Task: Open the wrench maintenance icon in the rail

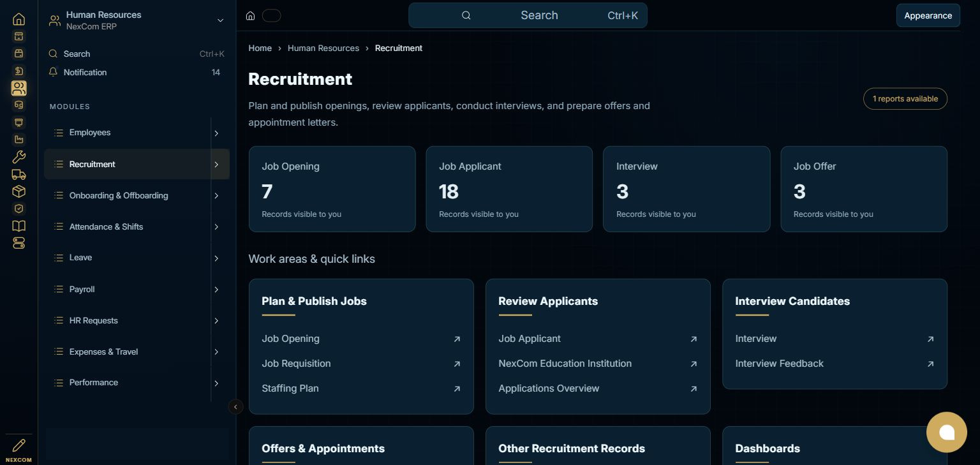Action: tap(19, 157)
